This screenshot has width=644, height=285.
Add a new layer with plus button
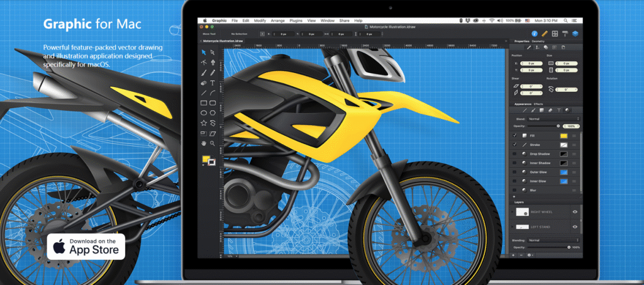(x=513, y=255)
